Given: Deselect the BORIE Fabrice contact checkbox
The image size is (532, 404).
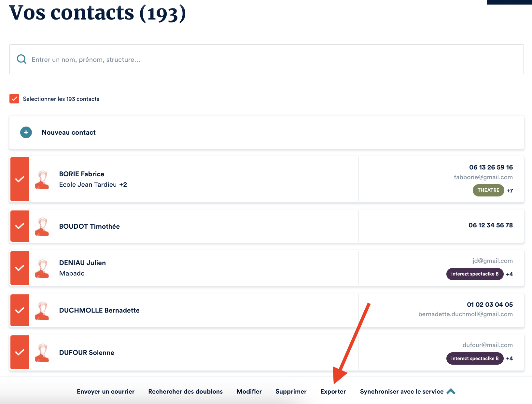Looking at the screenshot, I should tap(20, 179).
